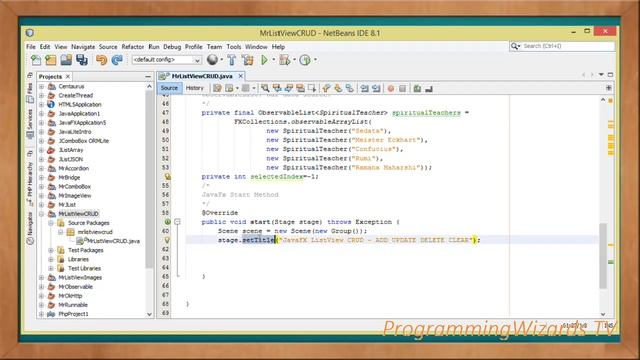Collapse the MrListViewCRUD project node
This screenshot has height=360, width=640.
41,214
